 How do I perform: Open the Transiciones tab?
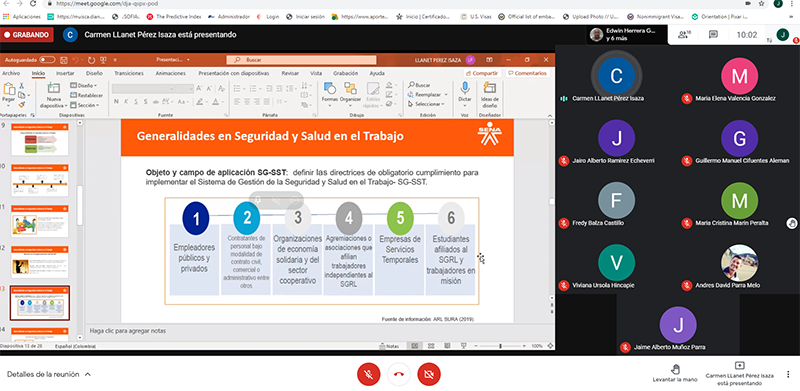coord(129,73)
